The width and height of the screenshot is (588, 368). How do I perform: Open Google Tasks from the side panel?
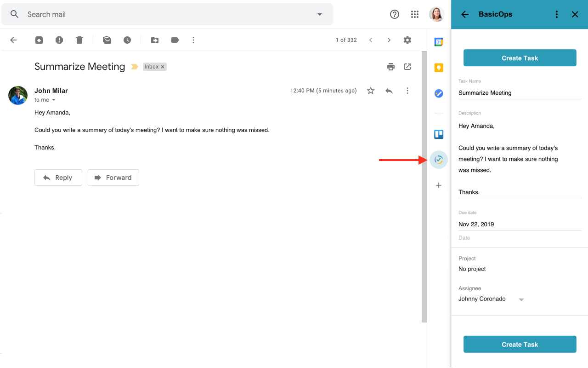coord(439,93)
